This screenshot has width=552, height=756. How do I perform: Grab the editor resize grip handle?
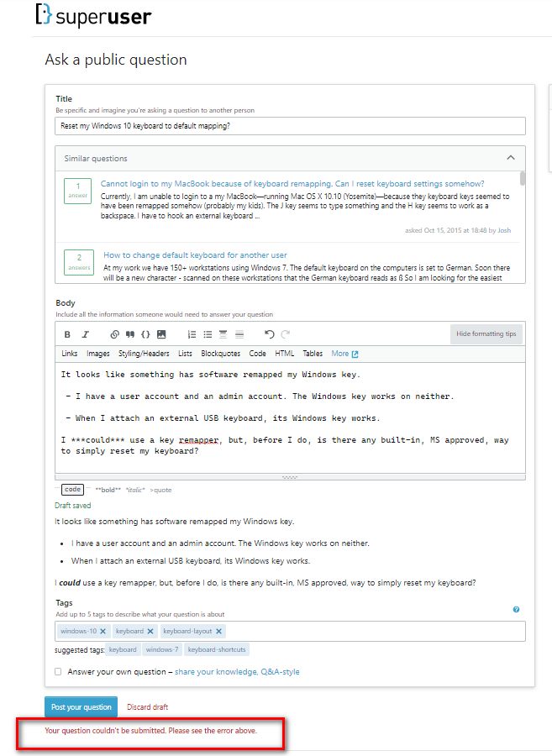(x=290, y=477)
